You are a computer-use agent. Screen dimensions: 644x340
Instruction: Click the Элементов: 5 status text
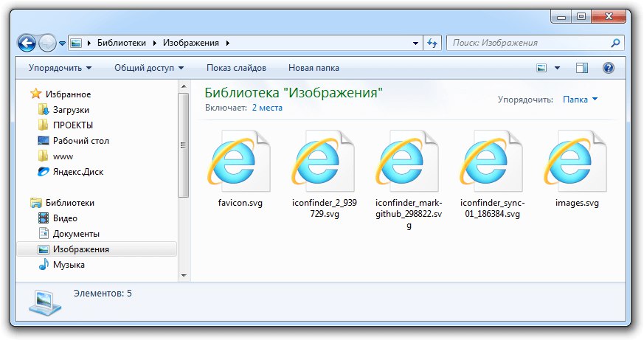(103, 294)
